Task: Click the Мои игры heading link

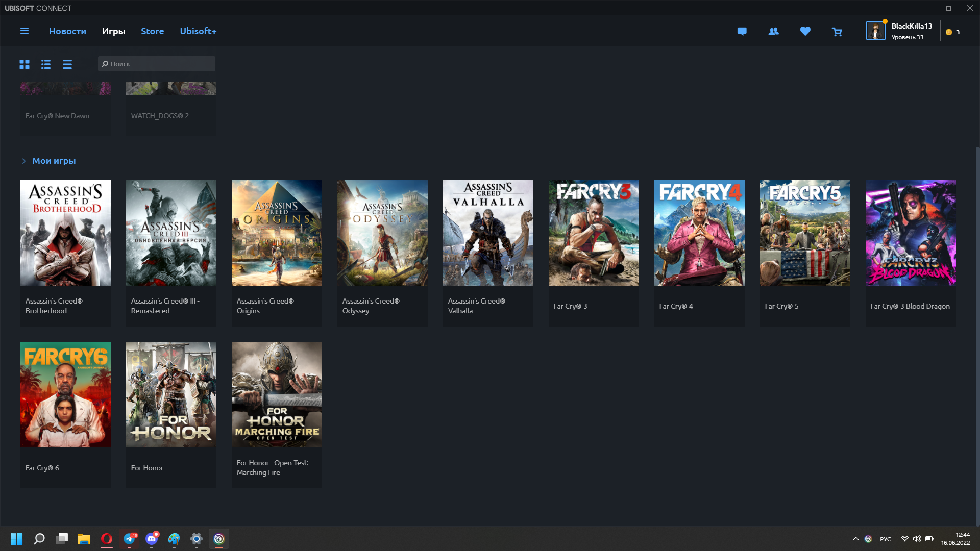Action: click(x=54, y=161)
